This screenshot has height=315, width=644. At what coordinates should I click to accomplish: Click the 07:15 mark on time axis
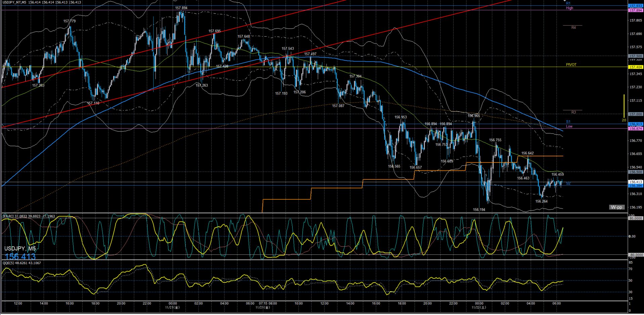point(263,303)
